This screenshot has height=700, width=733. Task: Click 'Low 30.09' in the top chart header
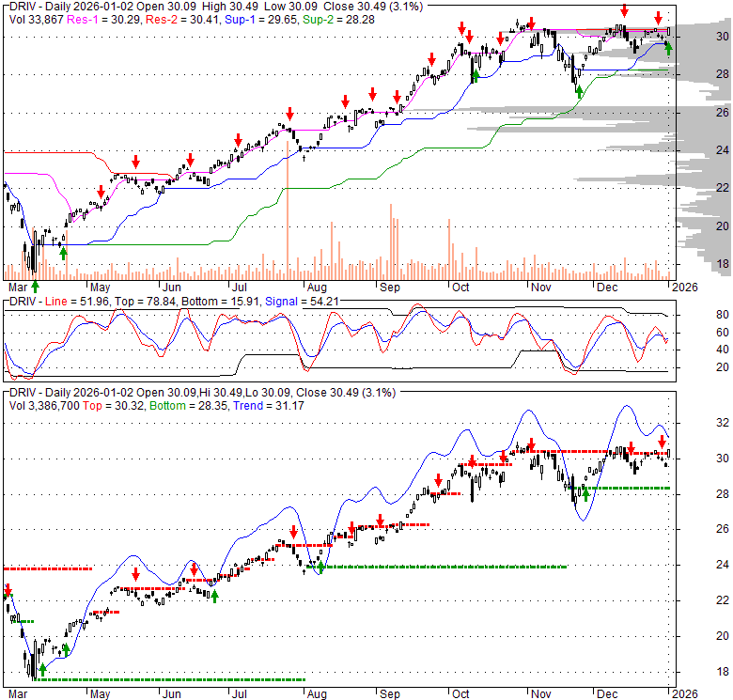[290, 7]
